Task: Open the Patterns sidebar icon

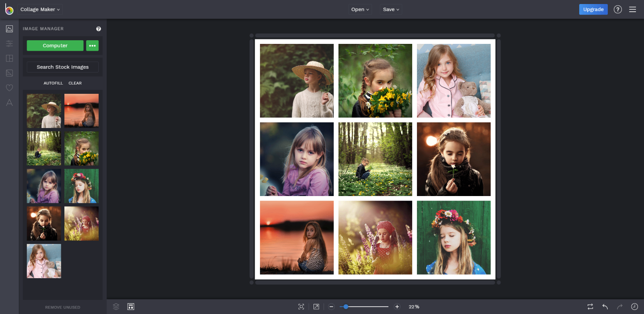Action: (x=9, y=73)
